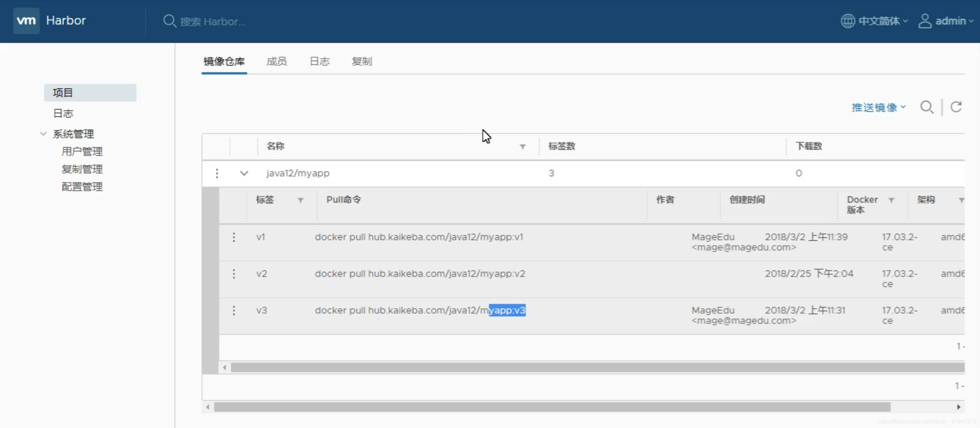This screenshot has height=428, width=980.
Task: Click the myapp:v1 docker pull command
Action: (x=419, y=237)
